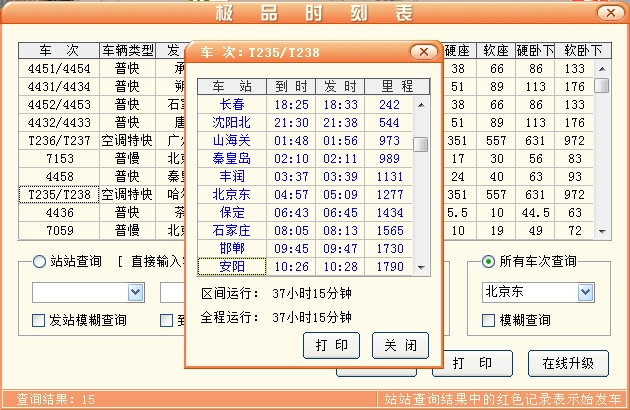This screenshot has width=630, height=410.
Task: Select the 邯郸 station row
Action: (x=305, y=248)
